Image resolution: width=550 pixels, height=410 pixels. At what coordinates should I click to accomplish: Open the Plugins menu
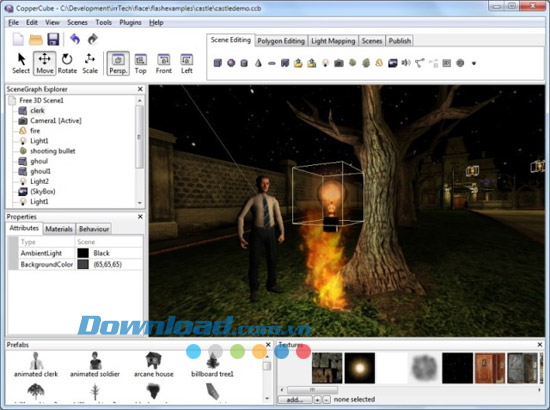(130, 22)
